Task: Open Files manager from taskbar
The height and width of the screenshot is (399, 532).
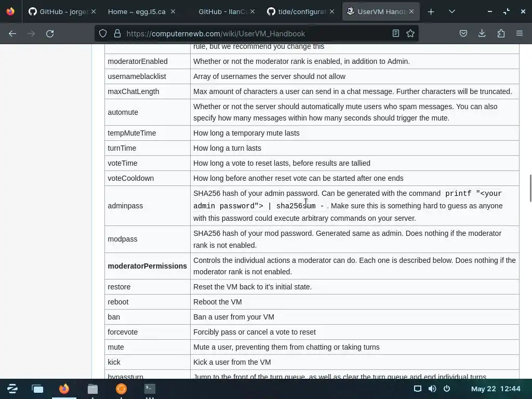Action: pos(92,389)
